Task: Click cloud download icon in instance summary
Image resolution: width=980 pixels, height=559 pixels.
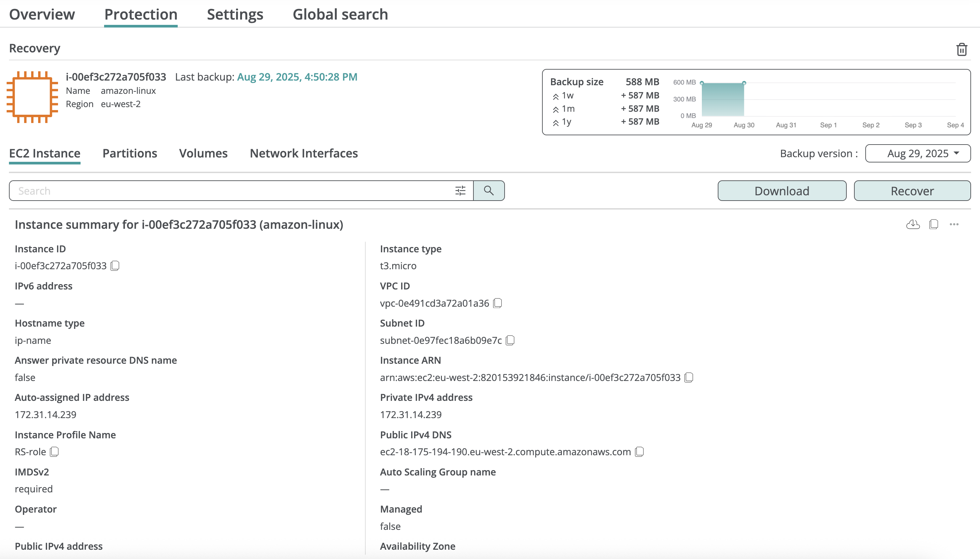Action: click(x=912, y=224)
